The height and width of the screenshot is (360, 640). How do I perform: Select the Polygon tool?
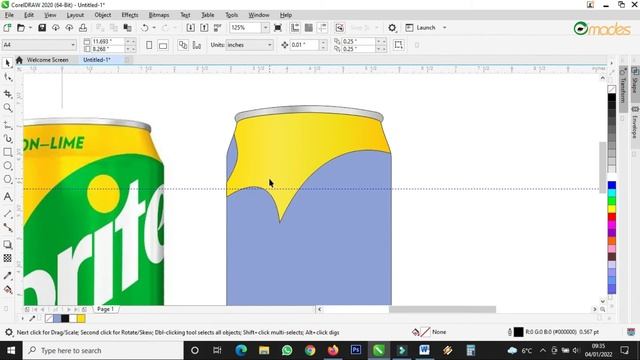point(7,179)
